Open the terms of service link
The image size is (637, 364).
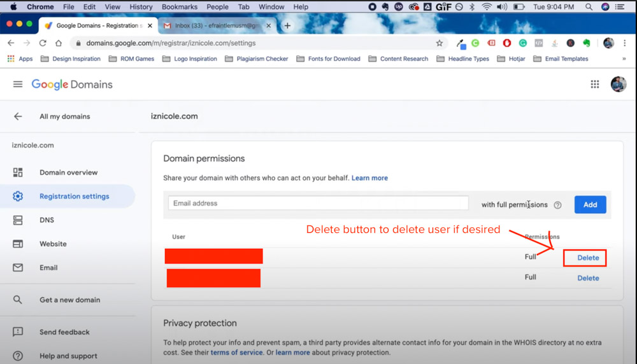pyautogui.click(x=236, y=353)
